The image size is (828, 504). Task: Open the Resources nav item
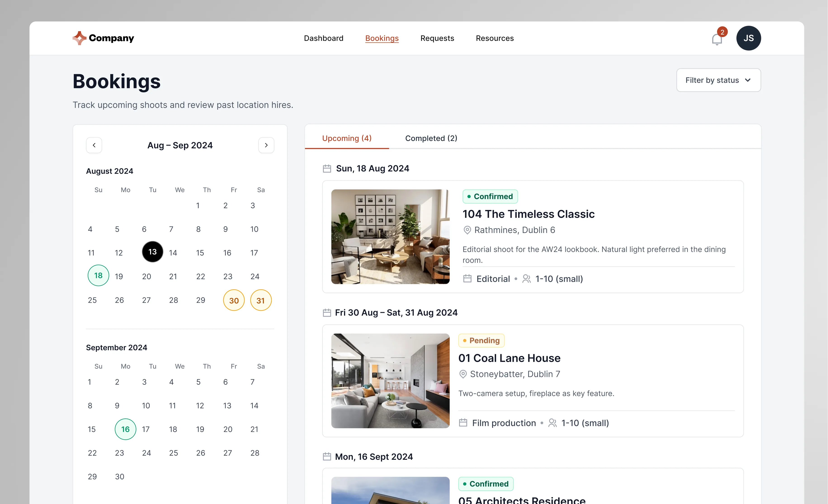click(x=495, y=38)
